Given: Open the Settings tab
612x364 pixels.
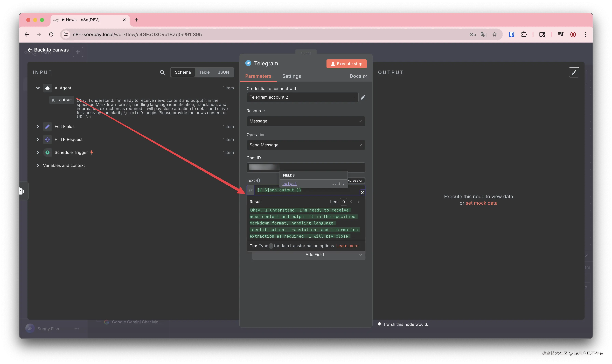Looking at the screenshot, I should point(291,76).
